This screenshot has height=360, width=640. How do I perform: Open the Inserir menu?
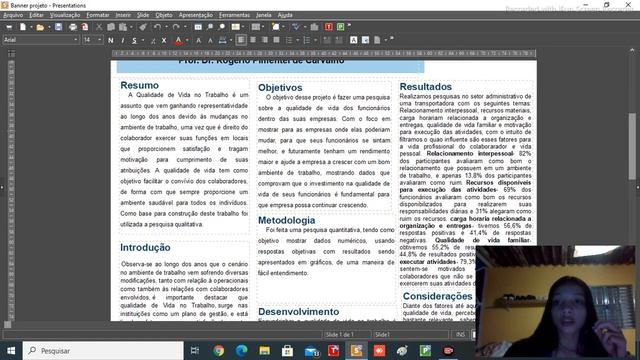tap(123, 15)
